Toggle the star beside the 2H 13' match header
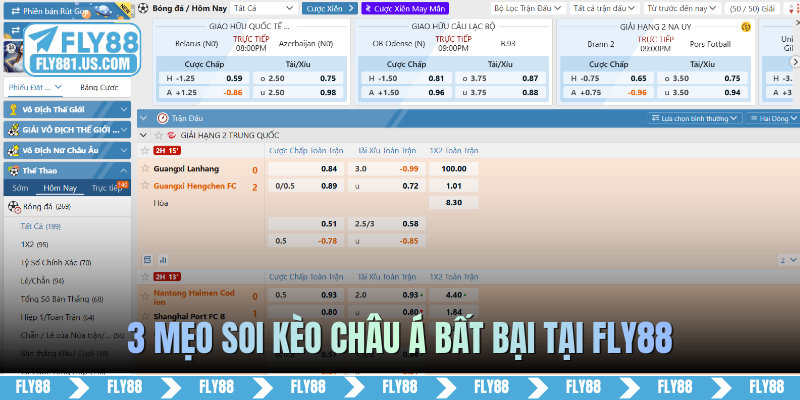This screenshot has height=400, width=800. pyautogui.click(x=145, y=277)
